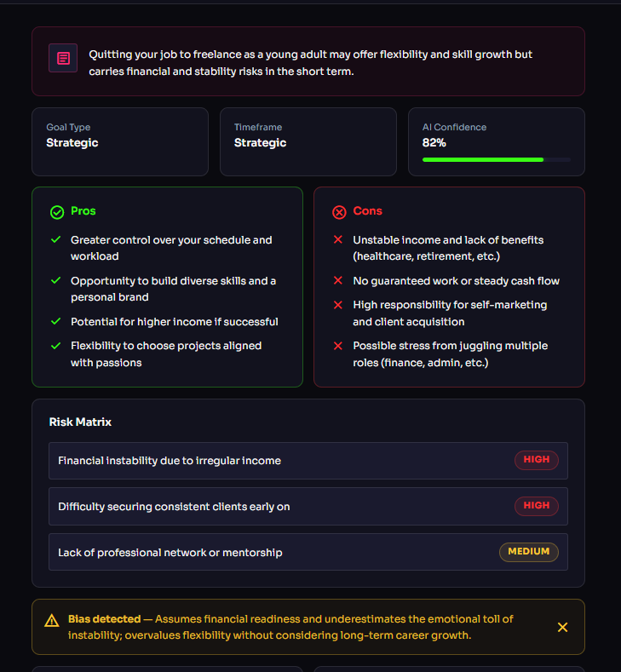Click X icon beside 'No guaranteed work'
Screen dimensions: 621x672
(x=338, y=280)
